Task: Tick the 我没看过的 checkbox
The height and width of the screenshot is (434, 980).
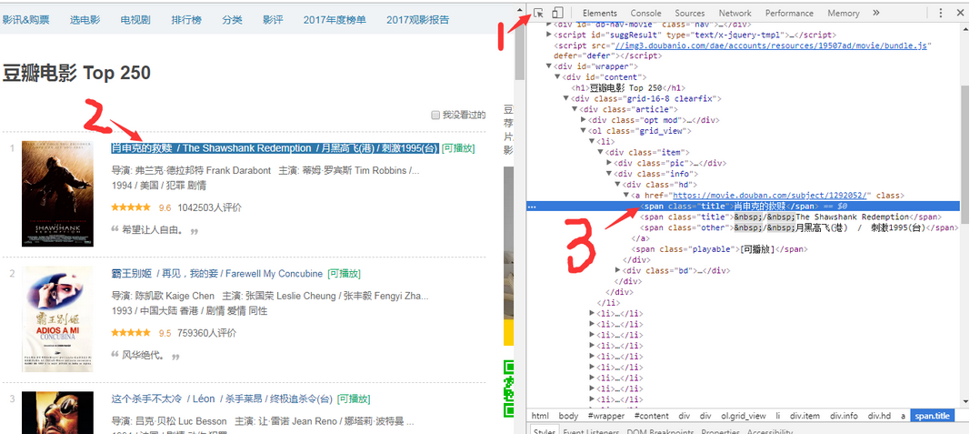Action: coord(435,115)
